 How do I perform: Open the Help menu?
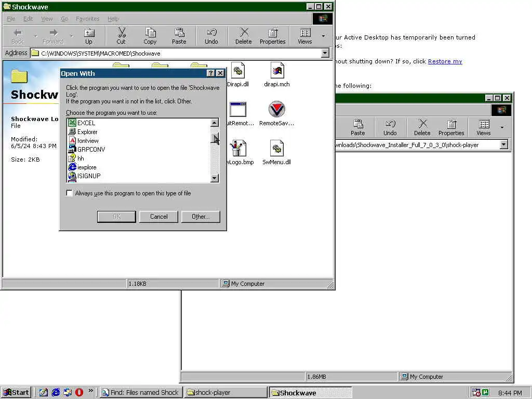coord(113,19)
